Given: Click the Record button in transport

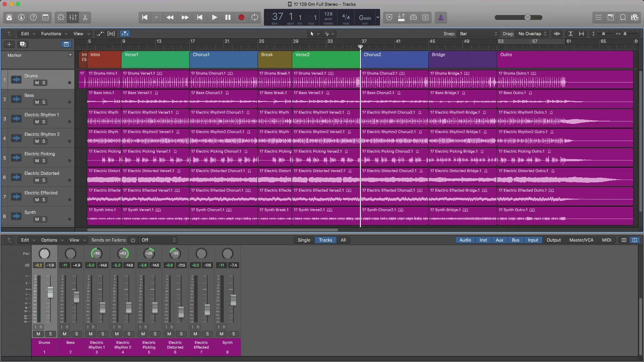Looking at the screenshot, I should pos(241,17).
